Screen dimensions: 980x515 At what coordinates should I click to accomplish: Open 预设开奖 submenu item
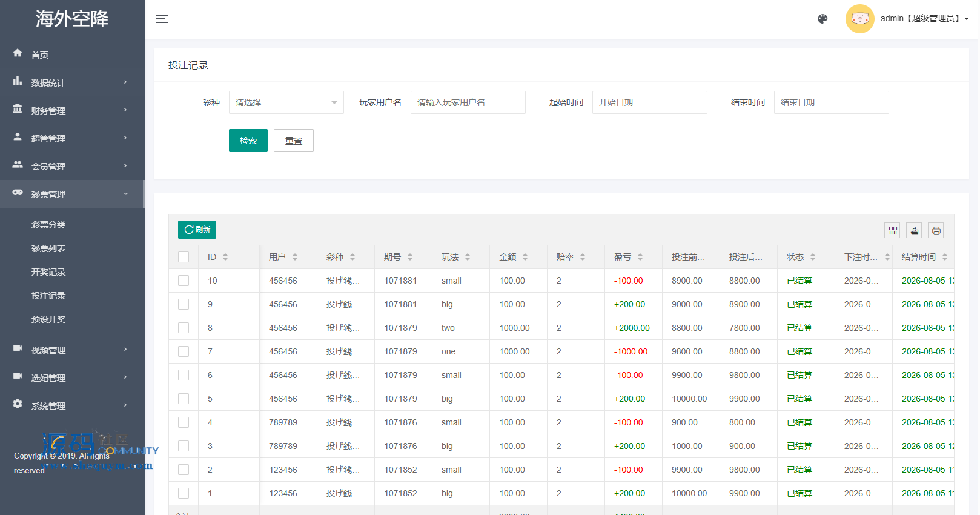[x=48, y=319]
